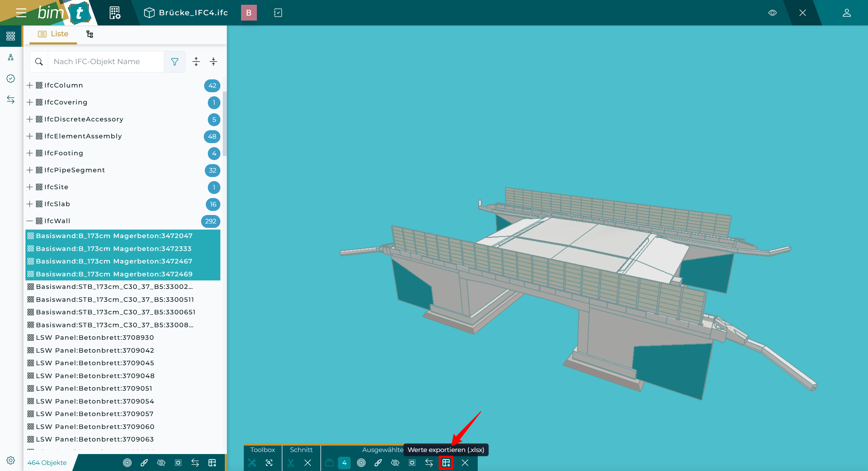Click the paintbrush color icon for the selected elements
This screenshot has height=471, width=868.
tap(378, 463)
